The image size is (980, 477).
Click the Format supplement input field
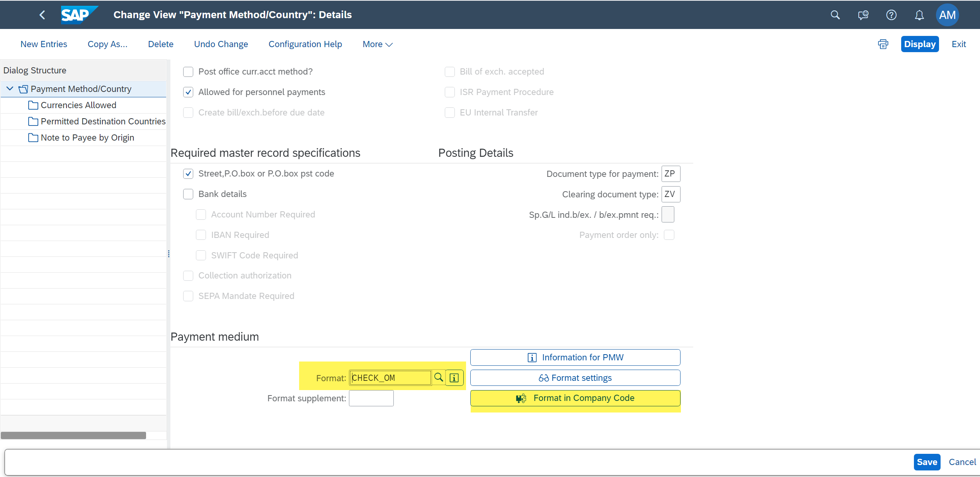(371, 398)
